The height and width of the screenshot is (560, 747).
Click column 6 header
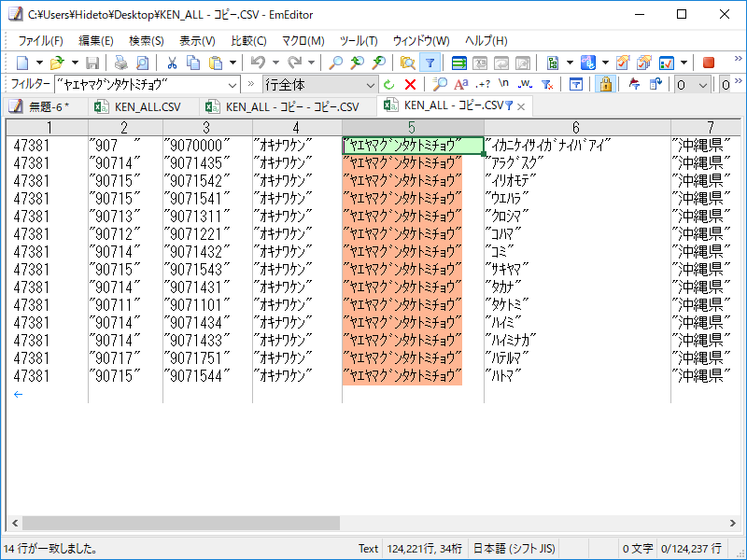tap(577, 127)
